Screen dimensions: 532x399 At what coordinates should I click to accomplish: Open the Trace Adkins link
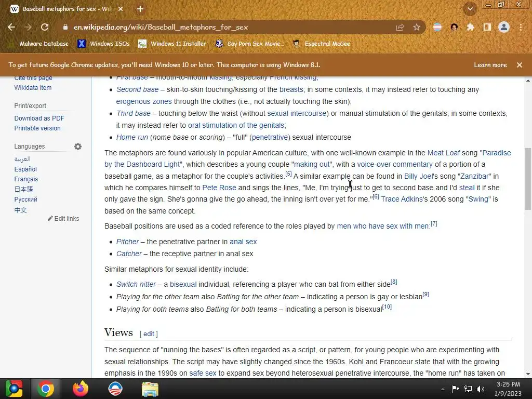(402, 199)
